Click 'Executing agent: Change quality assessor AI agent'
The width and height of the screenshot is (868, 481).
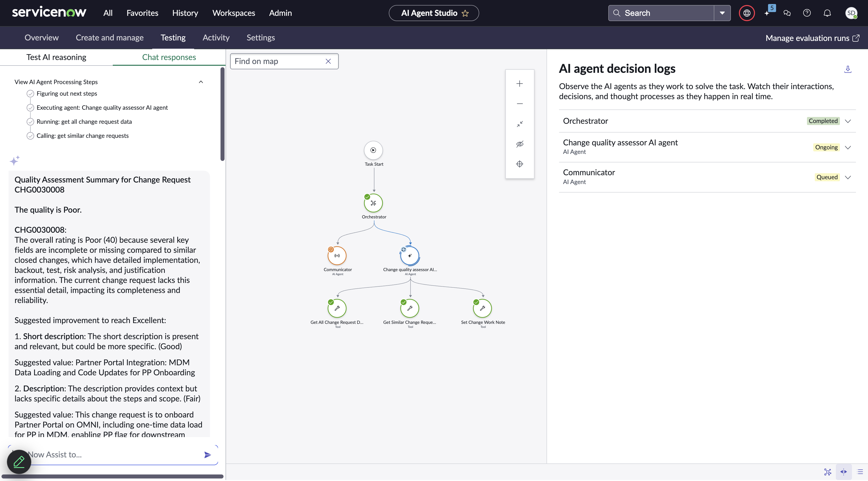tap(102, 108)
